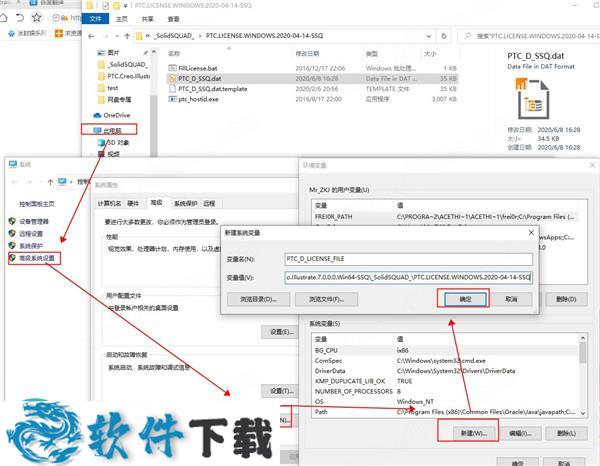This screenshot has width=600, height=466.
Task: Open 控制面板主页 link
Action: coord(37,204)
